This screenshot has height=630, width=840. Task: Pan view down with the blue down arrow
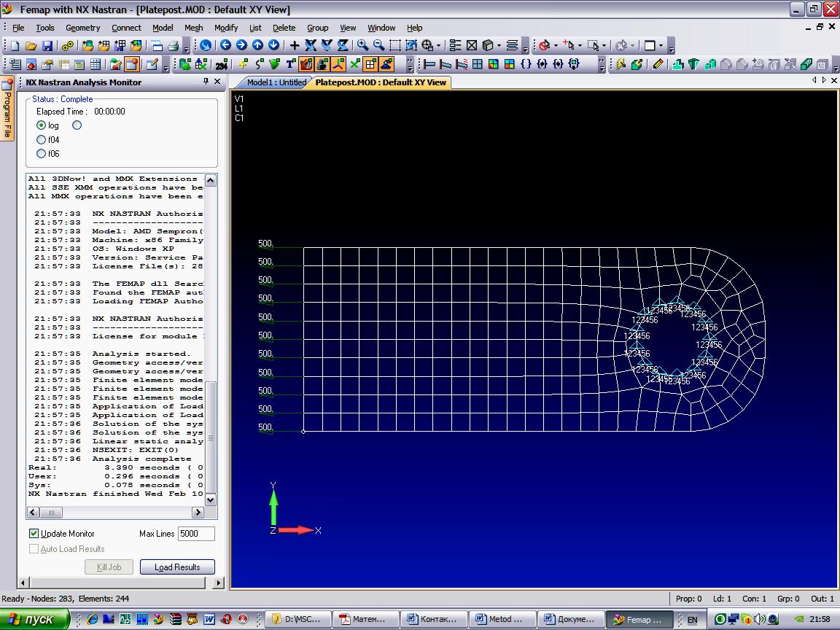[273, 45]
